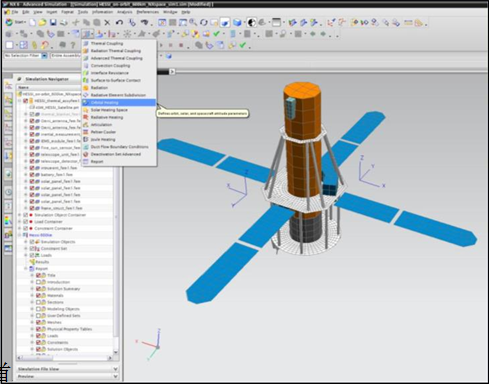The height and width of the screenshot is (384, 489).
Task: Click the Rotate view toolbar icon
Action: pyautogui.click(x=203, y=23)
